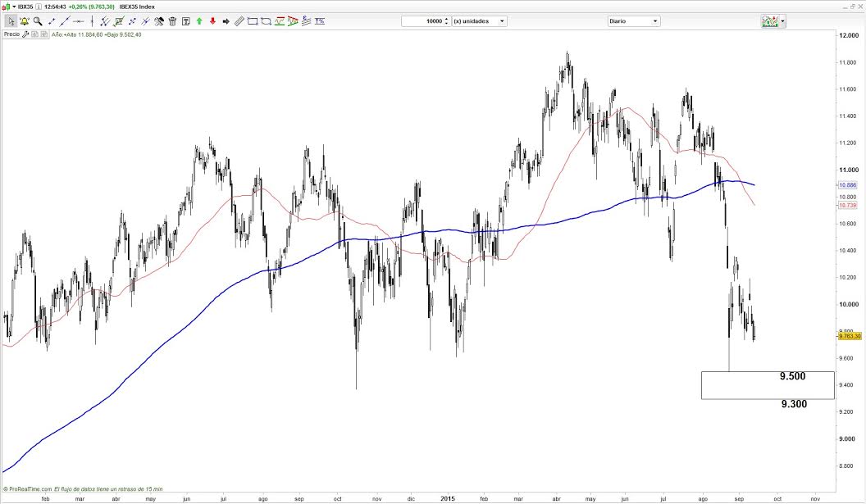Select the line segment drawing tool
866x504 pixels.
[x=52, y=21]
